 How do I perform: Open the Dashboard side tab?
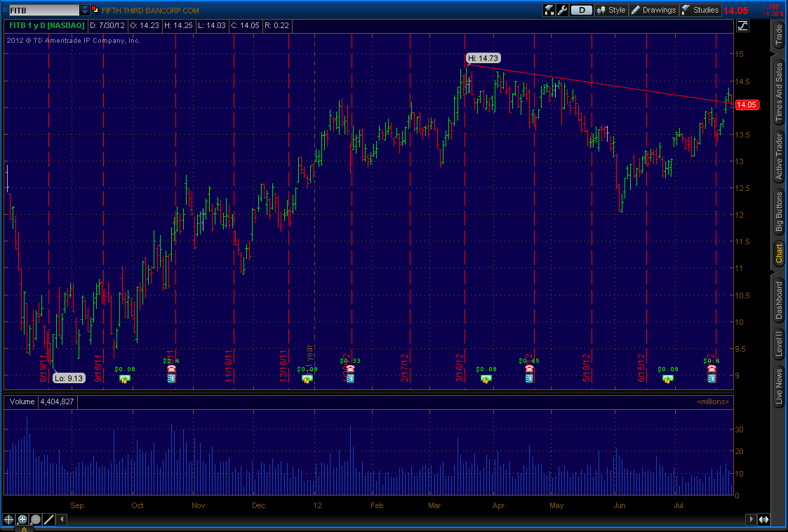pyautogui.click(x=778, y=300)
